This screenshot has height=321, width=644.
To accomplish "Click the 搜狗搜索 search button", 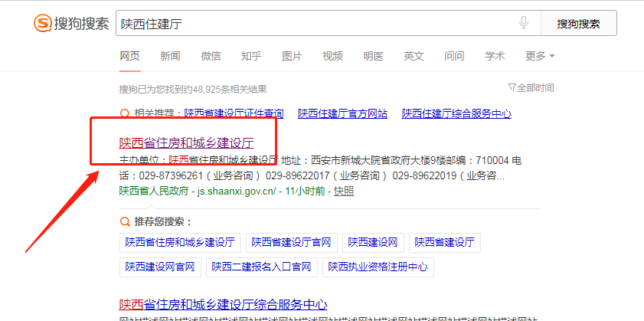I will pos(578,24).
